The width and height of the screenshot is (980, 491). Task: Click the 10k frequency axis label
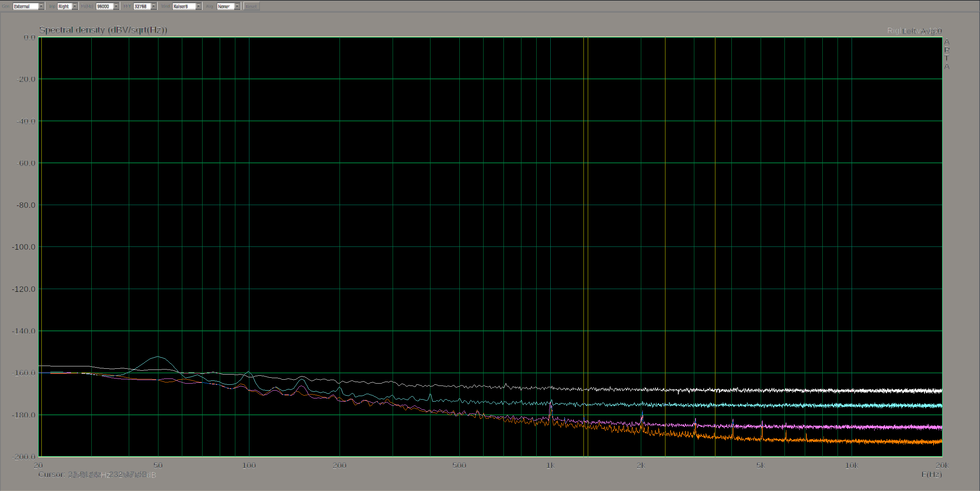click(x=852, y=465)
